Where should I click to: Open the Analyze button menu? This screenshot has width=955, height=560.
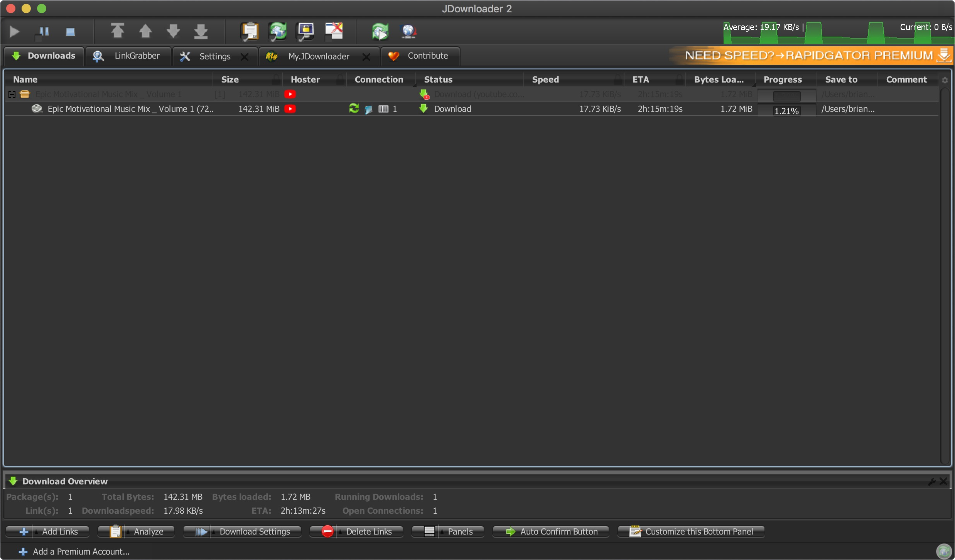tap(136, 531)
